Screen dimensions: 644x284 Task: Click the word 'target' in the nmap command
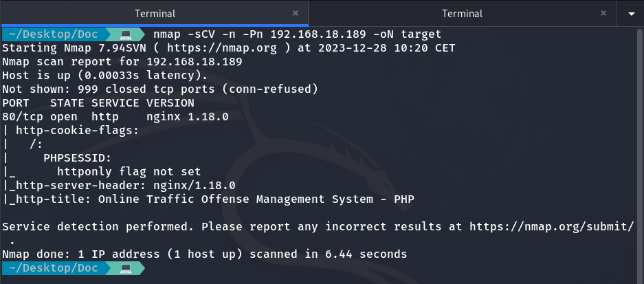[419, 34]
